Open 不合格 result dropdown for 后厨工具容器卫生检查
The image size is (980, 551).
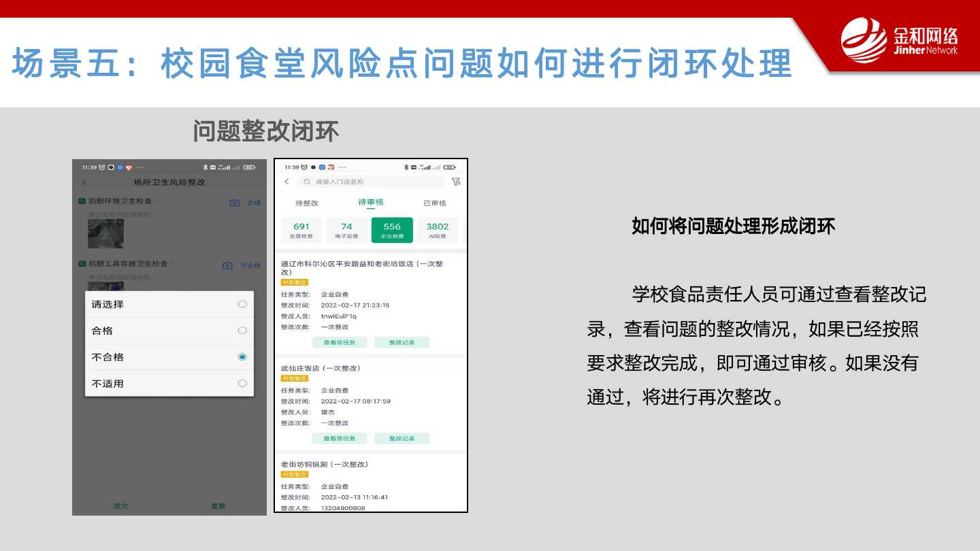click(x=250, y=265)
